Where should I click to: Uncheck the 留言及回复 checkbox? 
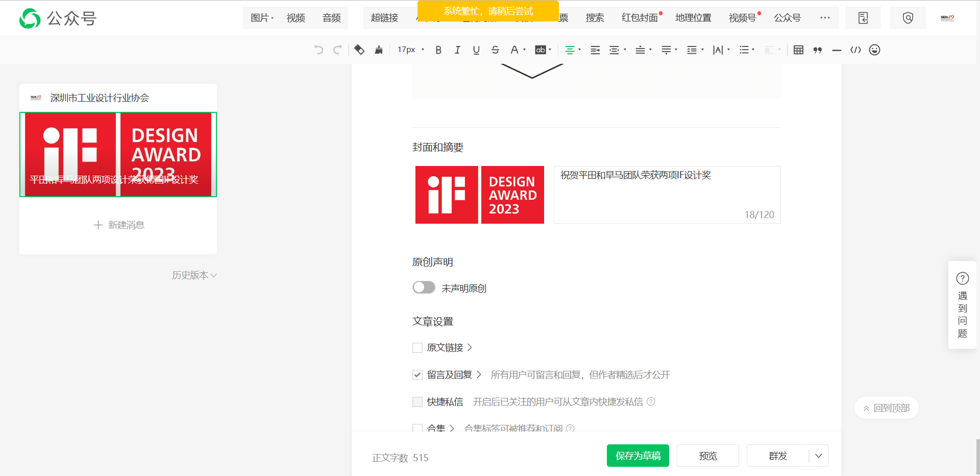click(x=418, y=375)
